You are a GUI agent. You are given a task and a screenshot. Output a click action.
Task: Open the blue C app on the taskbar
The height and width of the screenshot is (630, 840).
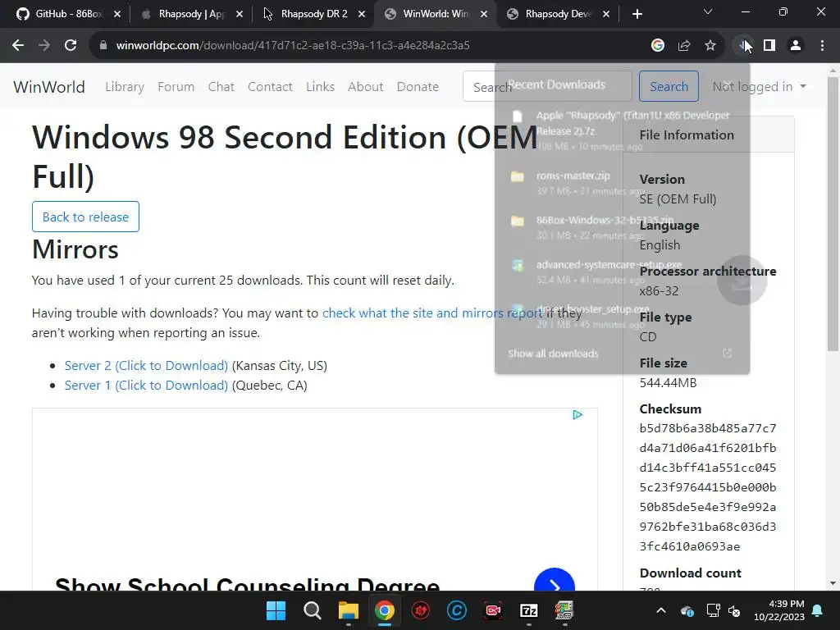pyautogui.click(x=457, y=610)
